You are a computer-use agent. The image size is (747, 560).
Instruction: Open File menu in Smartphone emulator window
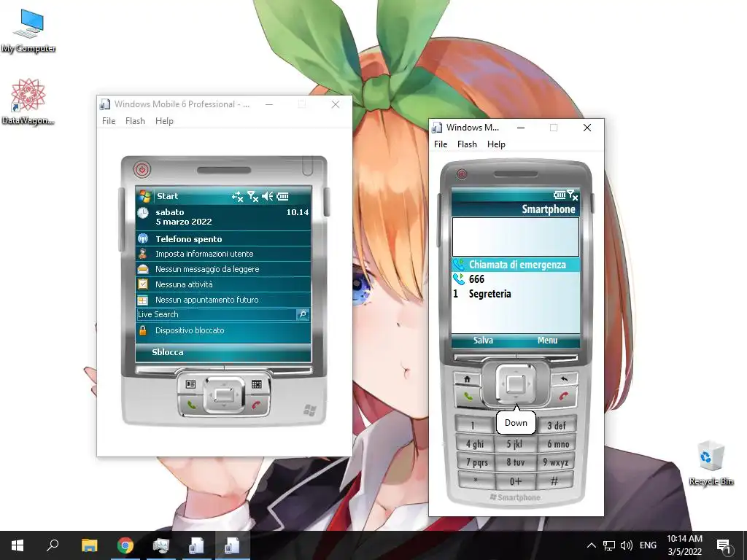point(441,144)
